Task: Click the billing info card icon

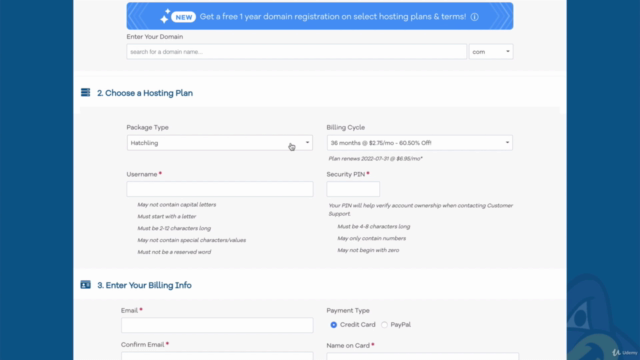Action: pos(85,284)
